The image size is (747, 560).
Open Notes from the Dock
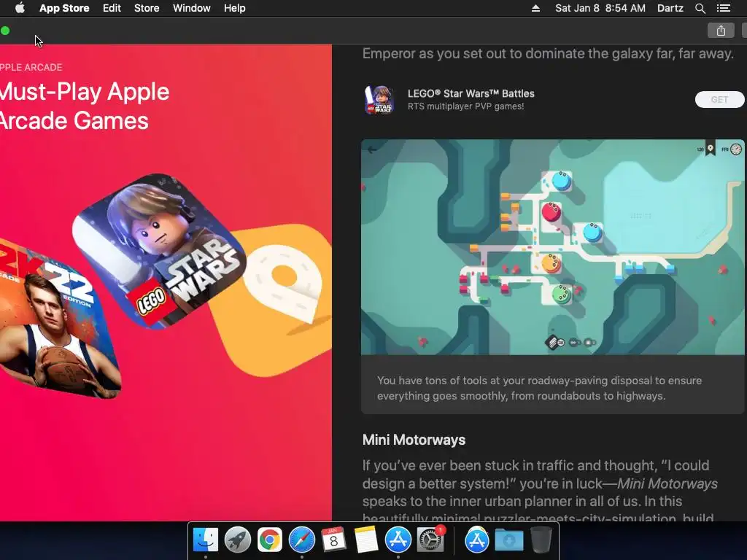[x=366, y=540]
